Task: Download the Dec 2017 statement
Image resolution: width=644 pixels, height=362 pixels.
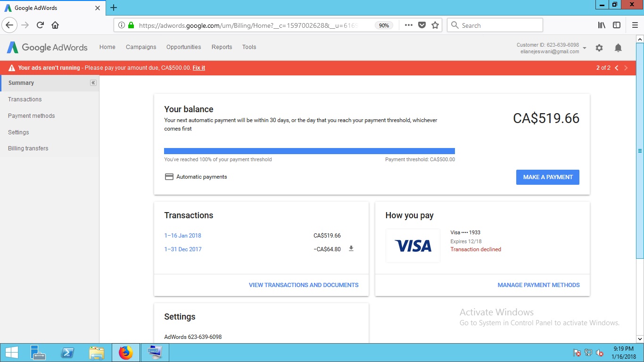Action: (x=351, y=249)
